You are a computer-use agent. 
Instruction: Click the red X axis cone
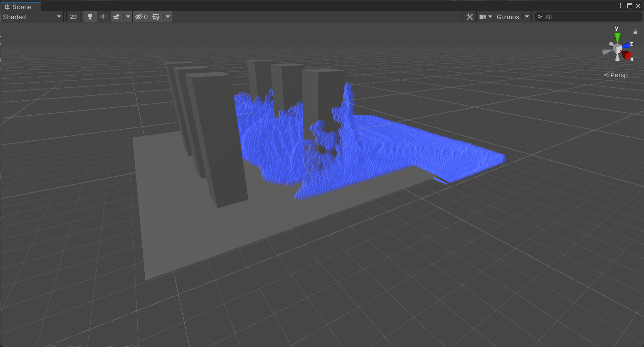pyautogui.click(x=626, y=55)
